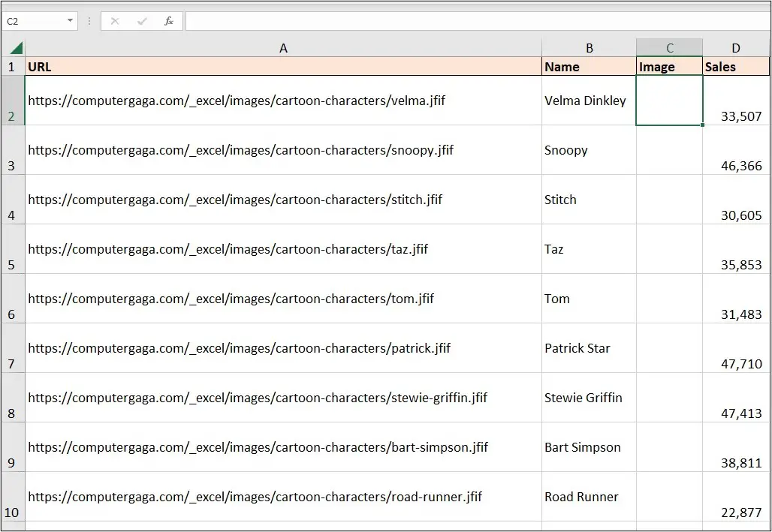The height and width of the screenshot is (532, 772).
Task: Open the Name Box dropdown arrow
Action: tap(71, 20)
